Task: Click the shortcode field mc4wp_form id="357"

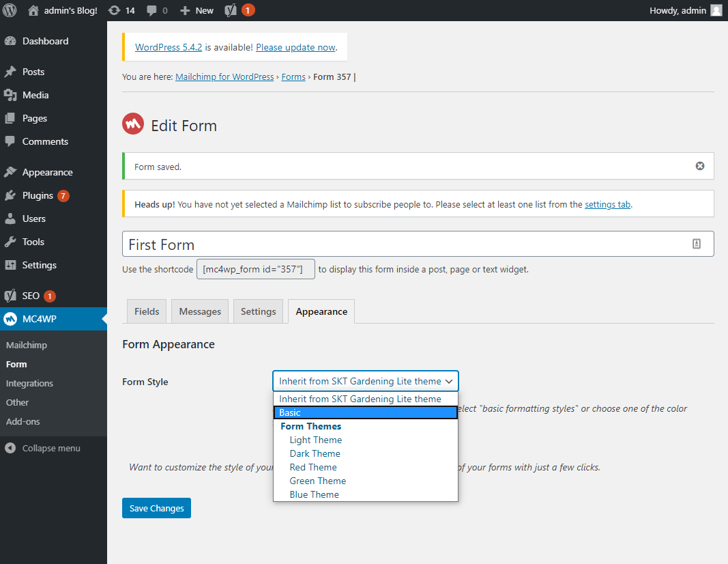Action: [x=256, y=269]
